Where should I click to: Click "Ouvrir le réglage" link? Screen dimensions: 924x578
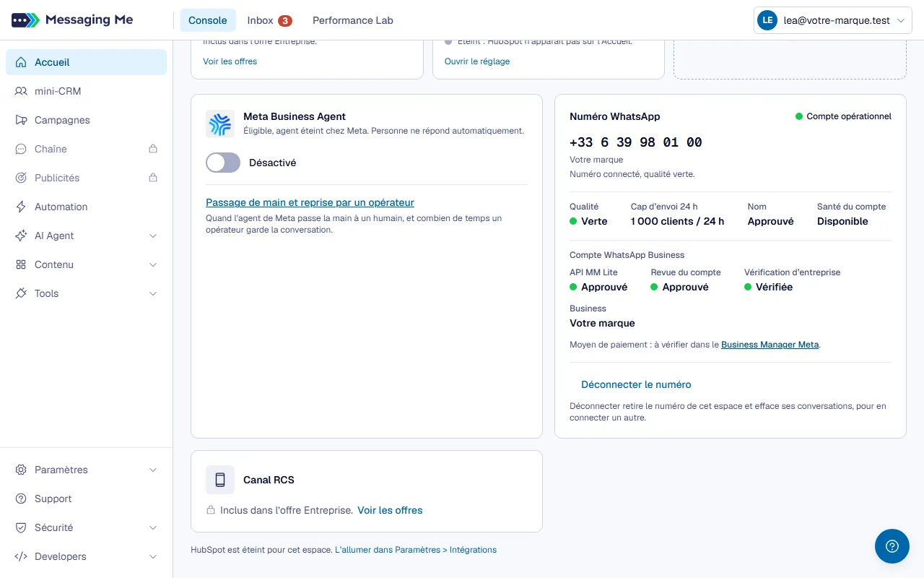point(477,61)
